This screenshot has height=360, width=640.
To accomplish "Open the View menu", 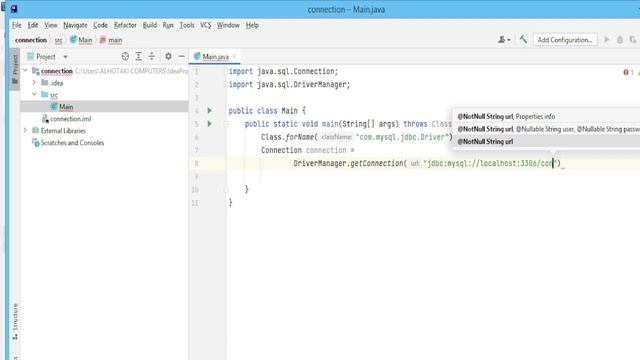I will [x=51, y=25].
